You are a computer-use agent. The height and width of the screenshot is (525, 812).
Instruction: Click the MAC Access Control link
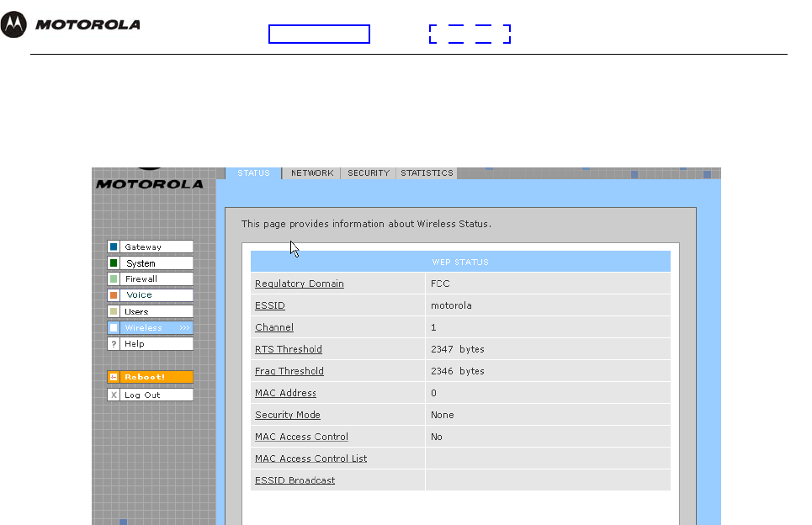(301, 437)
